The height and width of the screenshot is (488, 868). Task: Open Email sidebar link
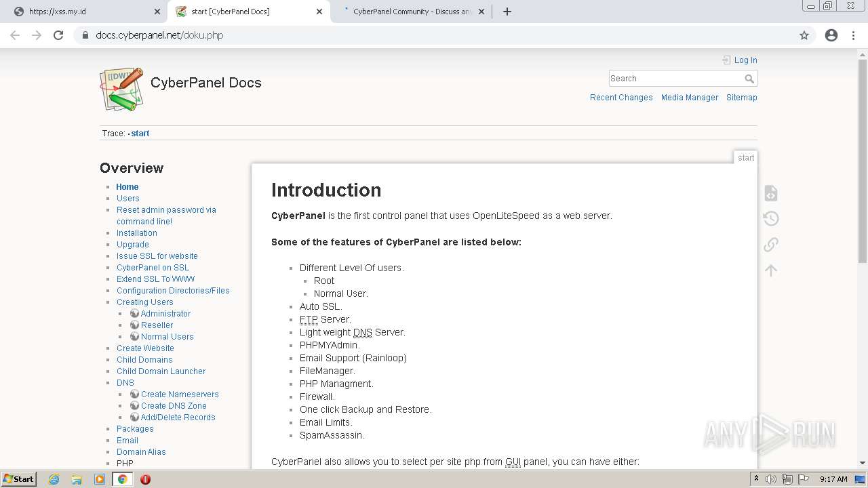click(127, 441)
